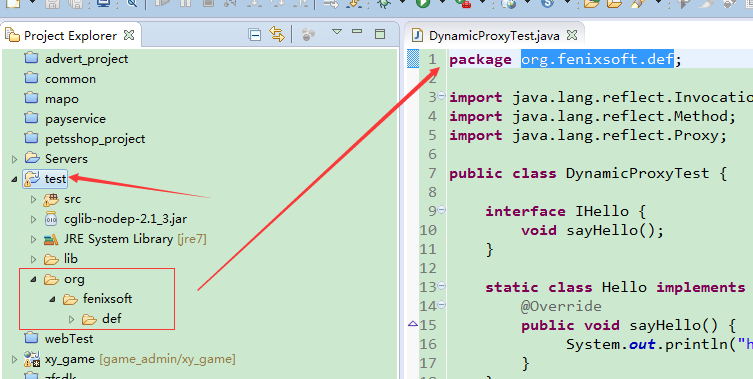753x379 pixels.
Task: Fold the IHello interface at line 9
Action: click(441, 209)
